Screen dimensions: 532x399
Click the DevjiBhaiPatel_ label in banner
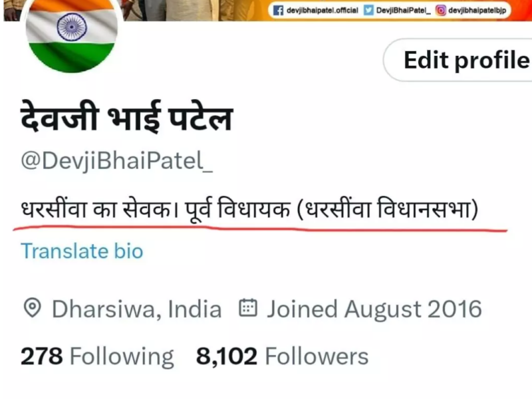(x=404, y=11)
